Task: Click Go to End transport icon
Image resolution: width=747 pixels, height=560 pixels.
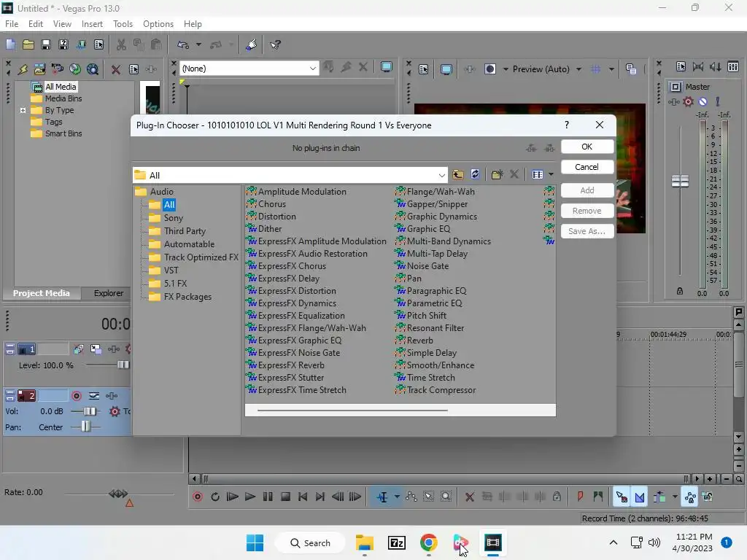Action: [320, 497]
